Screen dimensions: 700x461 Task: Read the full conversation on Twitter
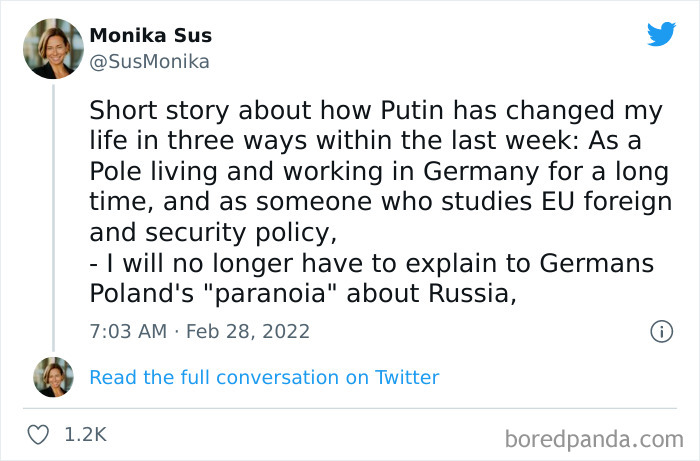(x=264, y=377)
